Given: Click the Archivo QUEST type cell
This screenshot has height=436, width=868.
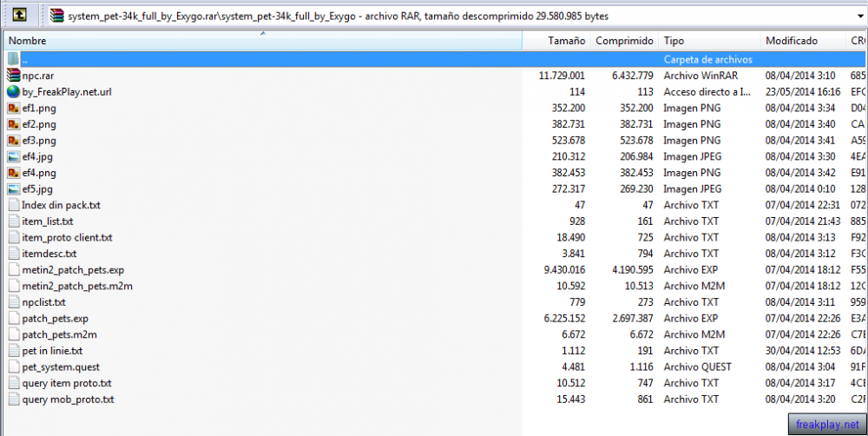Looking at the screenshot, I should [x=698, y=367].
